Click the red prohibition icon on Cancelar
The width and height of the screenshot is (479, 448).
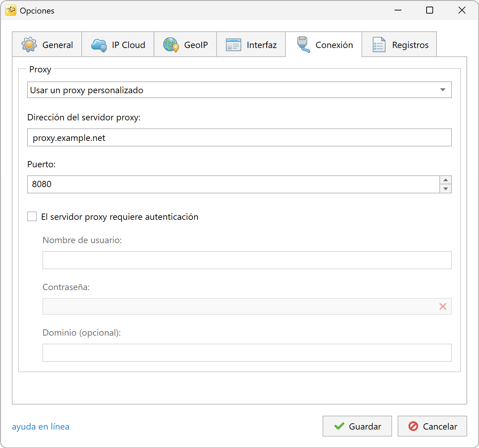(x=413, y=426)
